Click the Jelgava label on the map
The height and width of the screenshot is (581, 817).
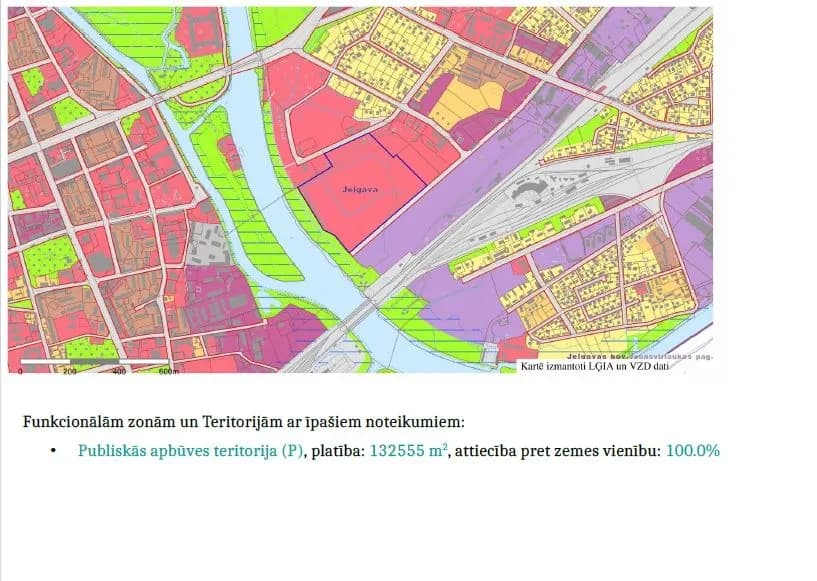360,189
